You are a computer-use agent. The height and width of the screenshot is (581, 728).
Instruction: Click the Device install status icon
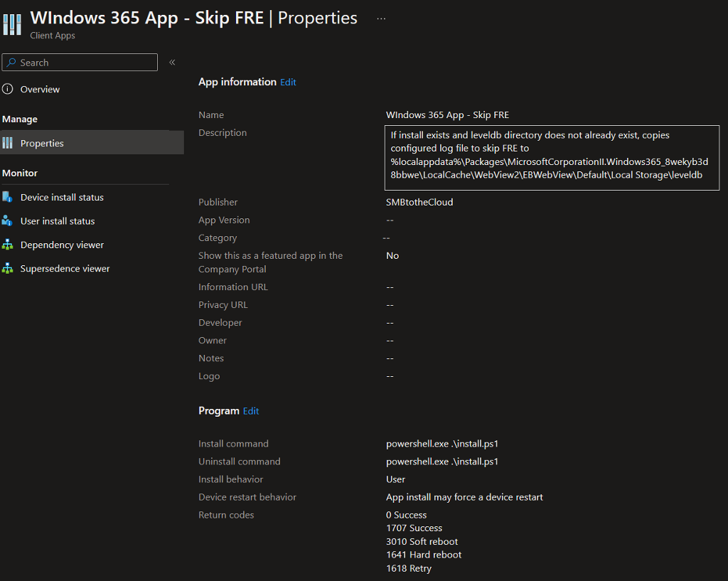point(8,197)
